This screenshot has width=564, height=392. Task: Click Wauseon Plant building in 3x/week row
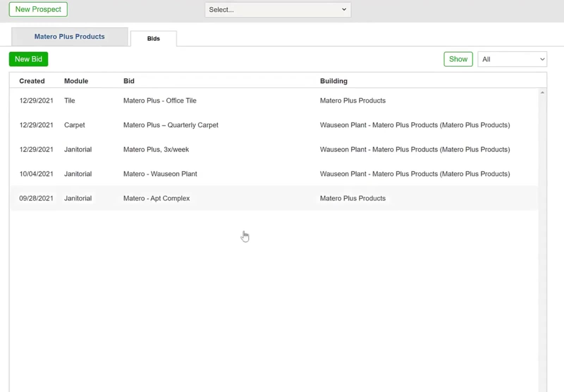tap(415, 149)
